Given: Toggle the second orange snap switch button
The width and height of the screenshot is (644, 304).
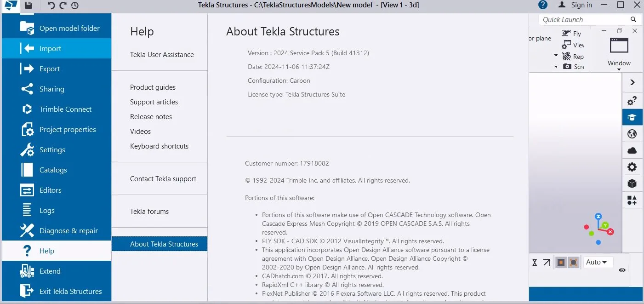Looking at the screenshot, I should point(573,263).
